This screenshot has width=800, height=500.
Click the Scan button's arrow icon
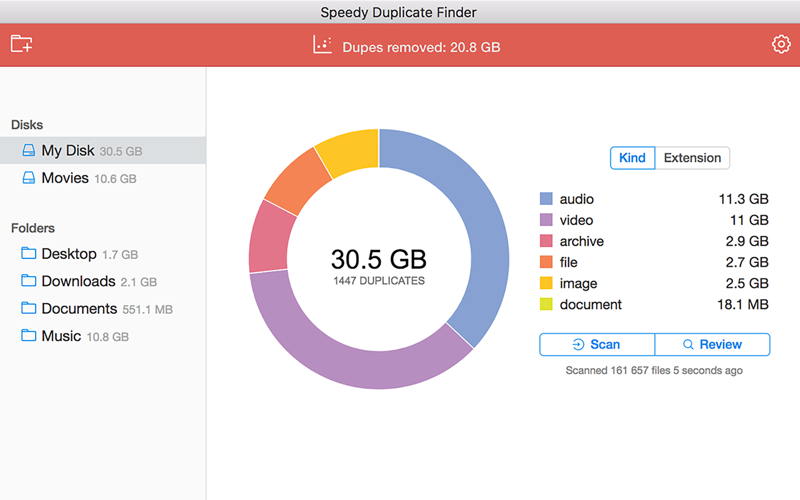click(x=578, y=344)
